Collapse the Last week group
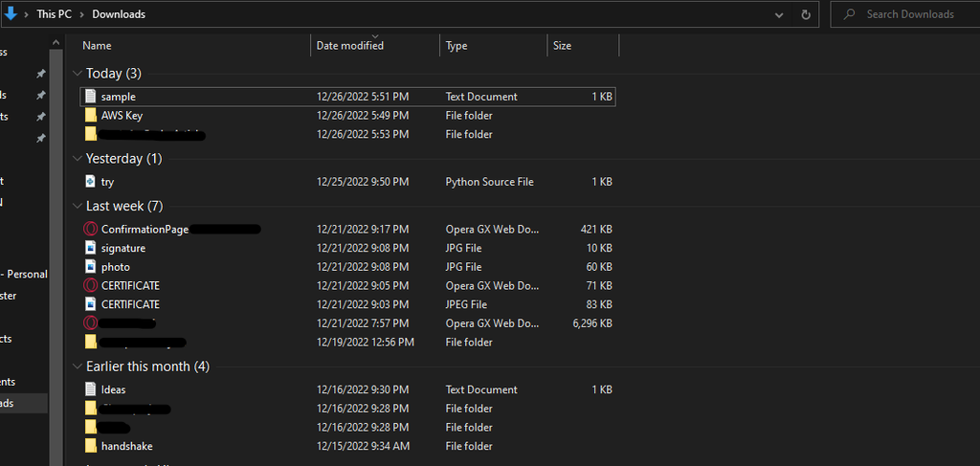980x466 pixels. [x=77, y=206]
